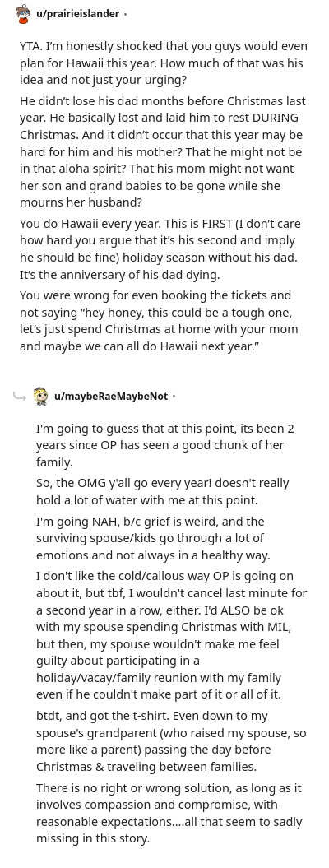Select the paragraph starting 'YTA. I'm honestly shocked'
The height and width of the screenshot is (868, 329).
164,63
